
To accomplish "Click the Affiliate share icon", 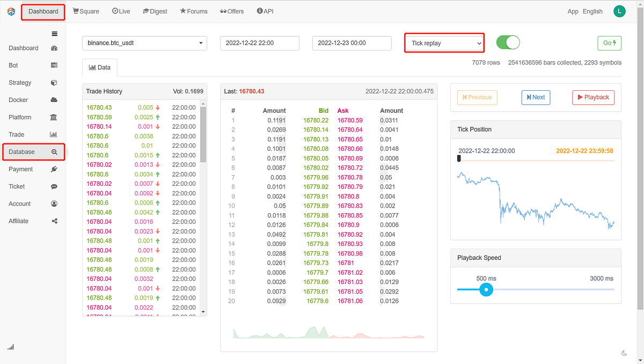I will coord(54,221).
